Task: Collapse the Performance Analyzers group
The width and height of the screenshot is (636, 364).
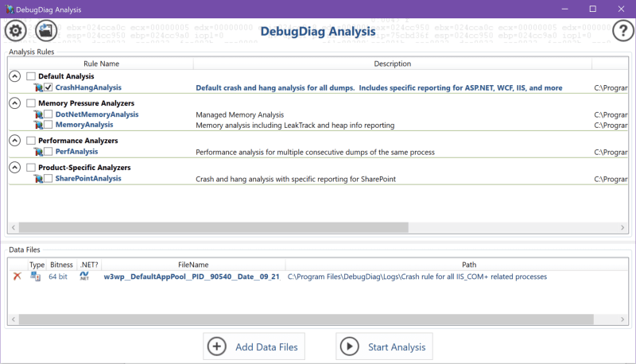Action: 14,140
